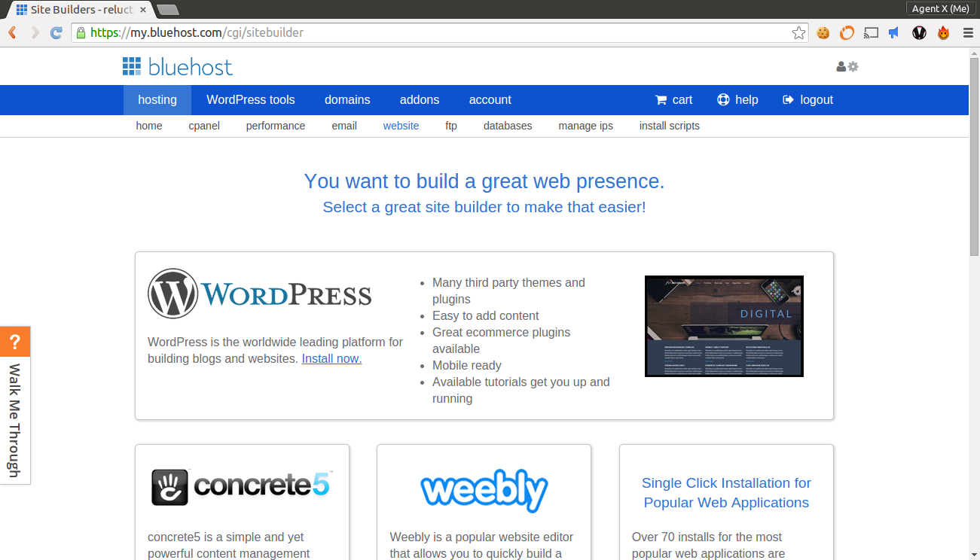980x560 pixels.
Task: Open the email submenu item
Action: point(344,126)
